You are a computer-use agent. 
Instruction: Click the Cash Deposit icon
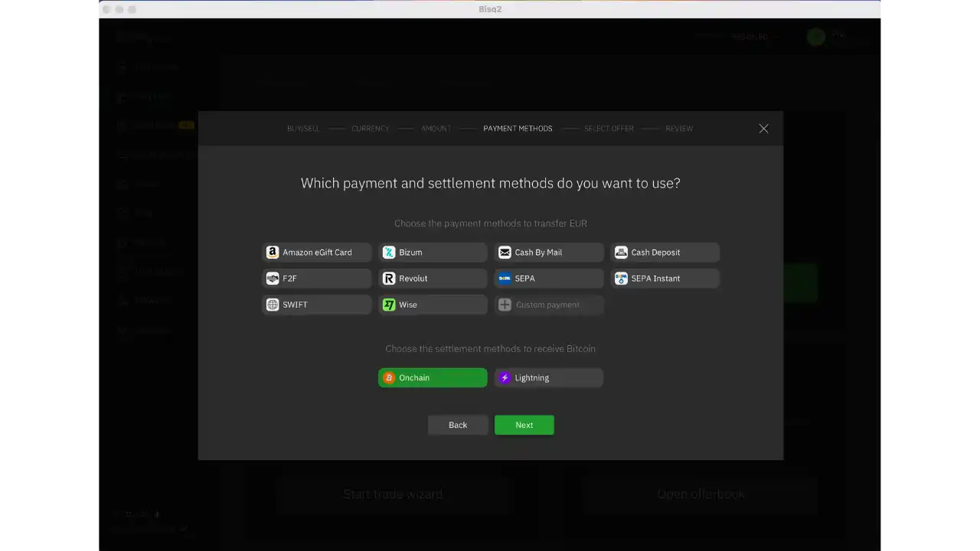[621, 252]
